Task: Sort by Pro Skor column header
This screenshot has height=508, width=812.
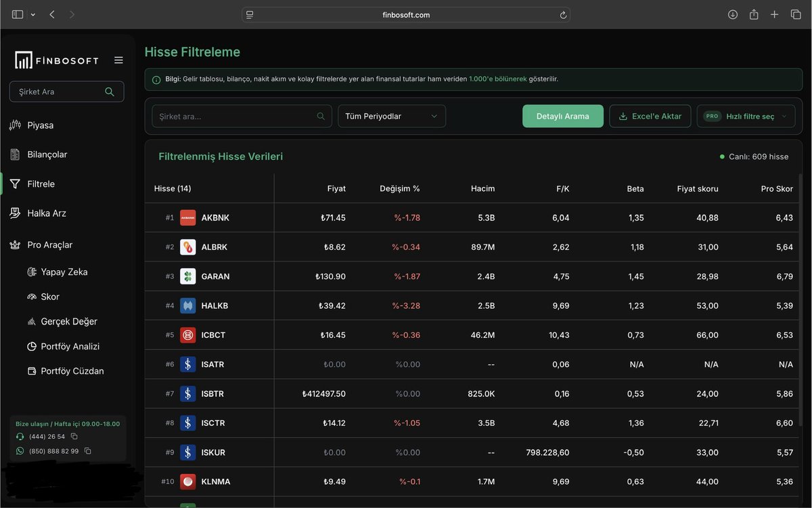Action: point(777,188)
